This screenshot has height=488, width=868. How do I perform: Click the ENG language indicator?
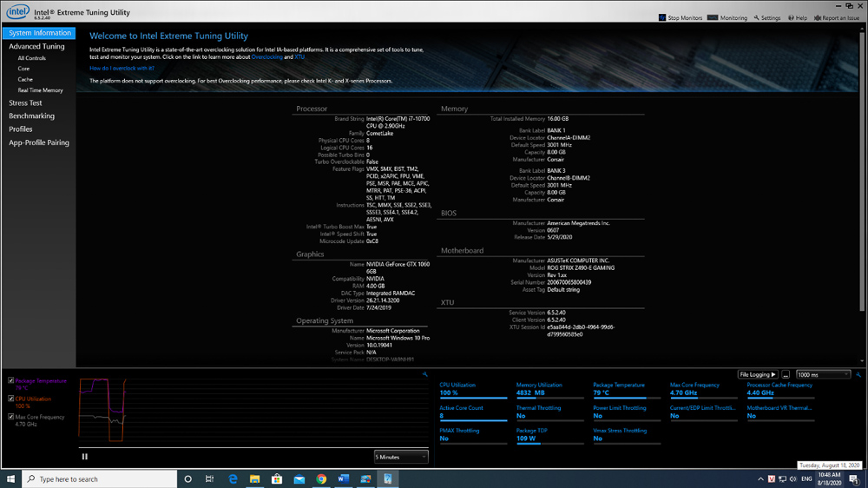click(806, 479)
